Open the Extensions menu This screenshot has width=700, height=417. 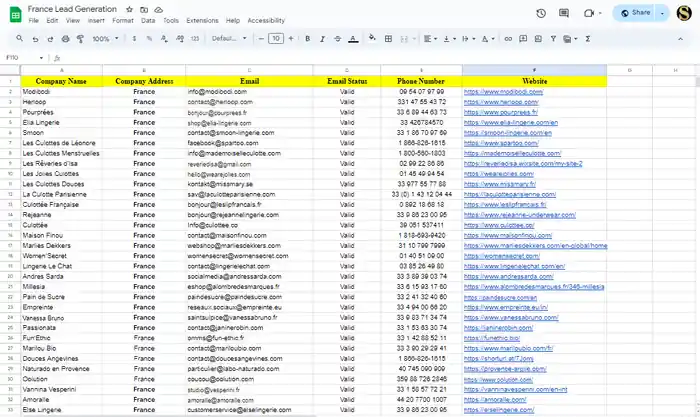202,21
